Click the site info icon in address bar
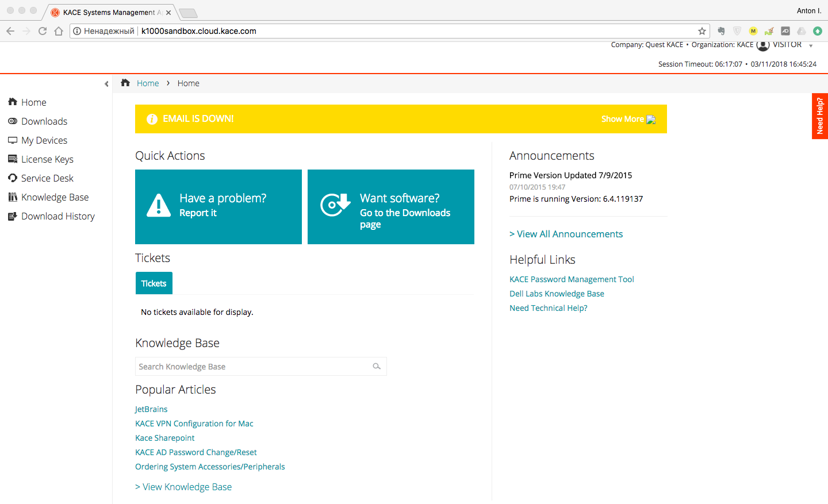Image resolution: width=828 pixels, height=504 pixels. click(x=77, y=31)
